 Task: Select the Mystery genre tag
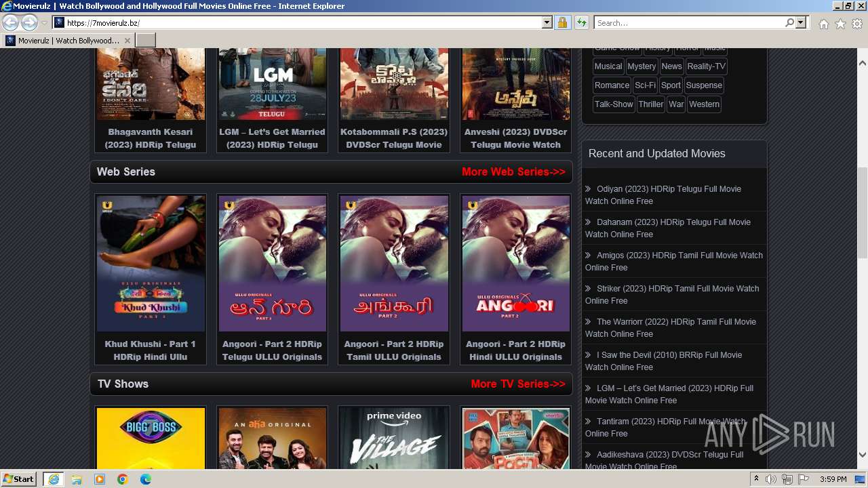pyautogui.click(x=642, y=66)
